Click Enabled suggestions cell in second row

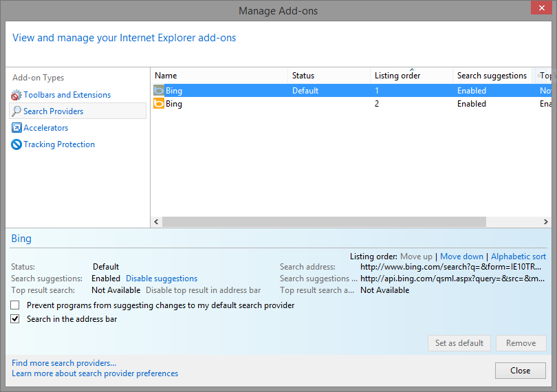(472, 104)
